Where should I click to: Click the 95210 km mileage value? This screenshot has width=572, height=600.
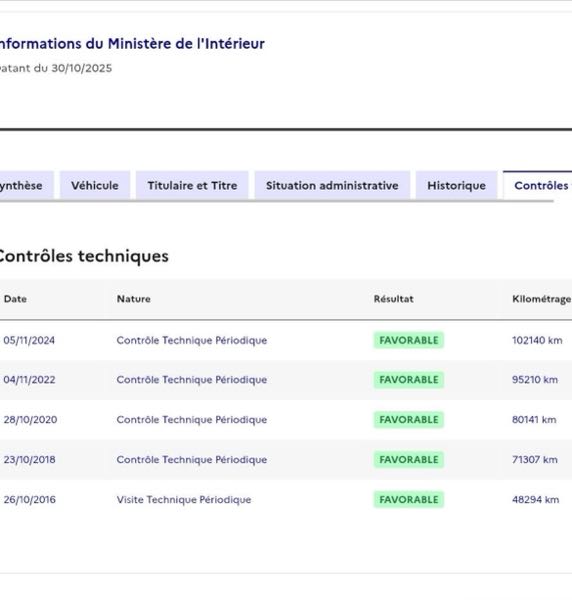(535, 380)
